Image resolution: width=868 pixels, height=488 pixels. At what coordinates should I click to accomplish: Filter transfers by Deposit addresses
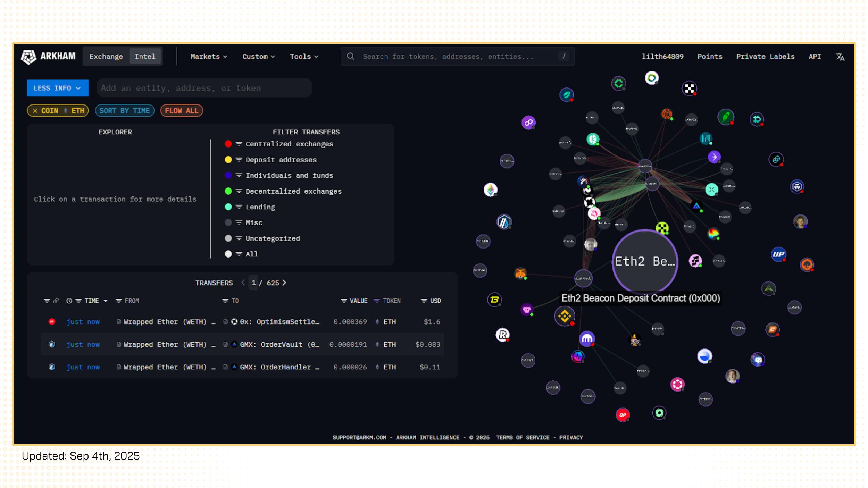[271, 160]
